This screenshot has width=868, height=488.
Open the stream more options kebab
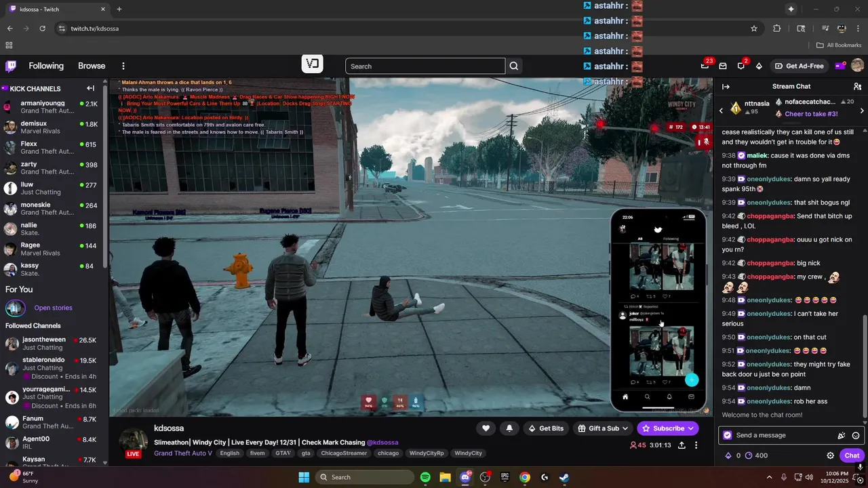tap(696, 445)
